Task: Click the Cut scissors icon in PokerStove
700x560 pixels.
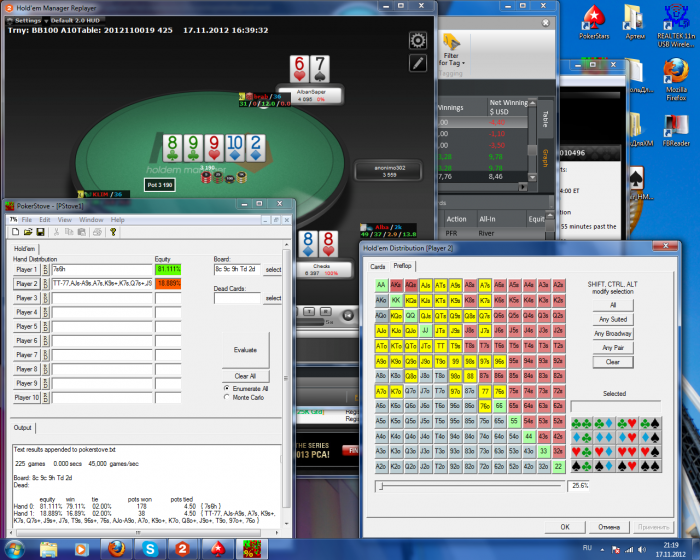Action: coord(56,232)
